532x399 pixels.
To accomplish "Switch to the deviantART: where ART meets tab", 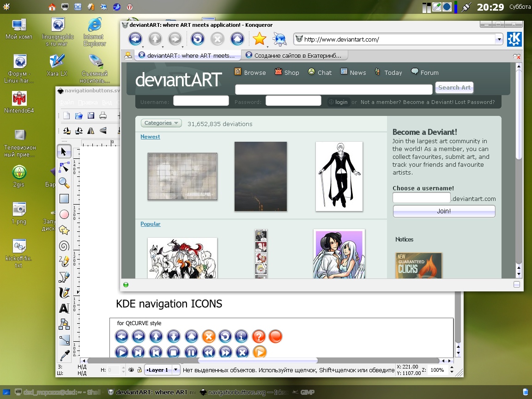I will [187, 55].
